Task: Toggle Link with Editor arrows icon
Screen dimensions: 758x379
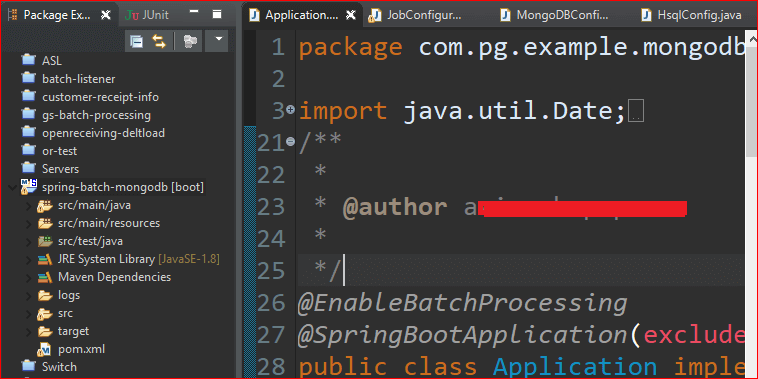Action: pos(159,42)
